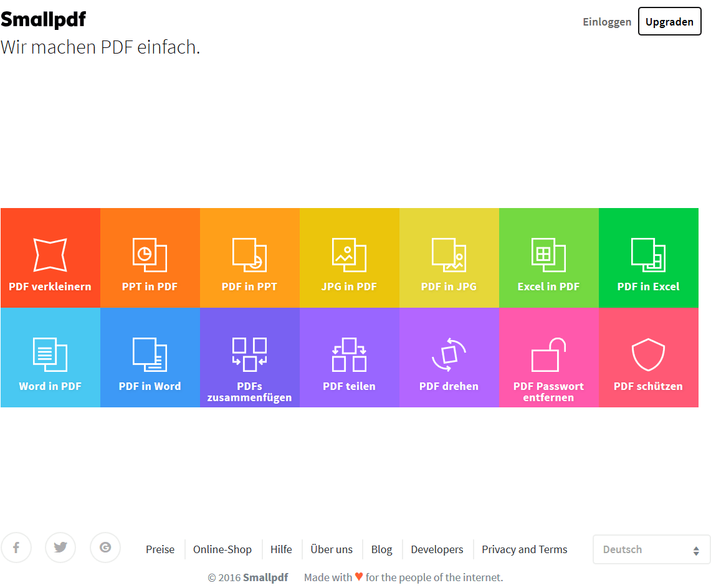
Task: Choose the PDF schützen shield icon
Action: click(x=649, y=354)
